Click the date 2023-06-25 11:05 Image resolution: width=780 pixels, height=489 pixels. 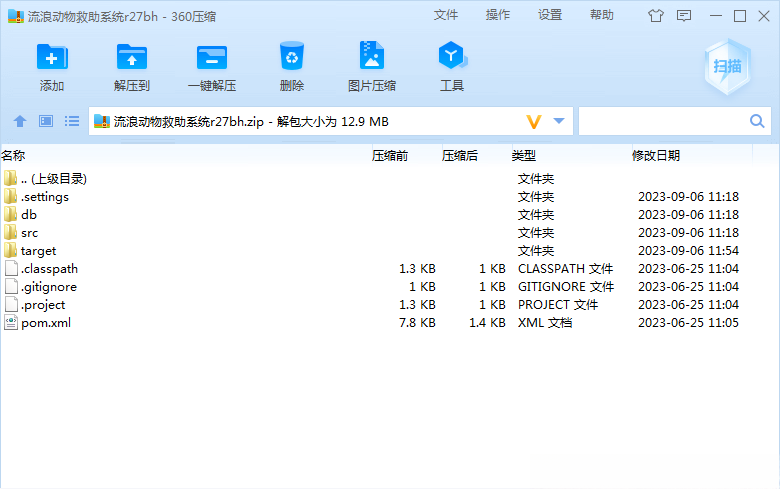point(688,322)
